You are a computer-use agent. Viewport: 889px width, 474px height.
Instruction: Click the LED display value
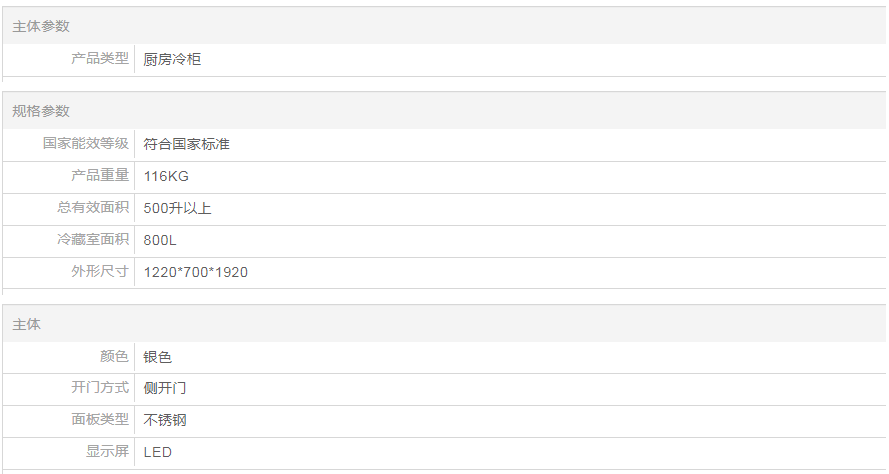click(x=158, y=452)
